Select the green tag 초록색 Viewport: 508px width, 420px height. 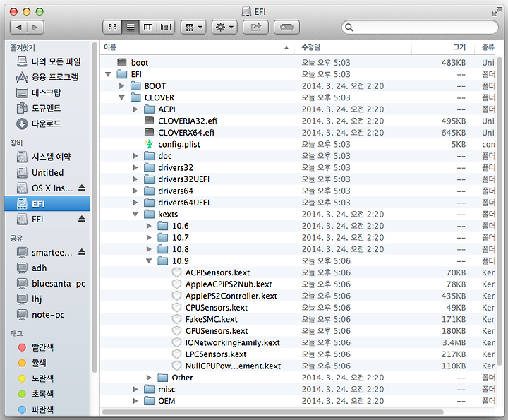[36, 394]
